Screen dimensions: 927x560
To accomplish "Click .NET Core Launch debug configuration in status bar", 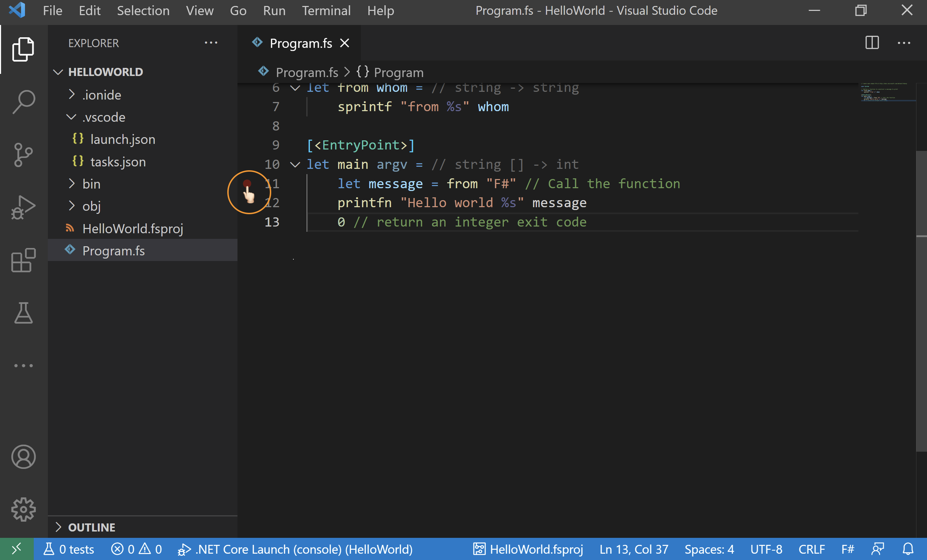I will pos(295,549).
